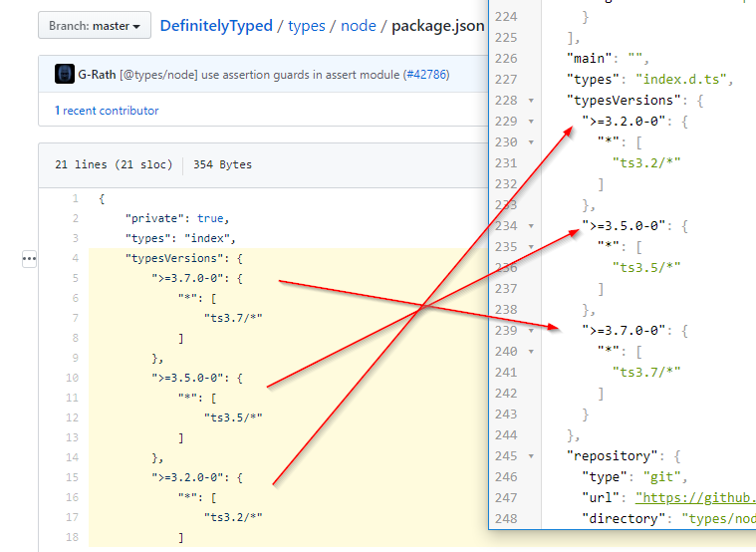Screen dimensions: 756x552
Task: Click ">=3.2.0-0" key in editor panel
Action: tap(624, 122)
